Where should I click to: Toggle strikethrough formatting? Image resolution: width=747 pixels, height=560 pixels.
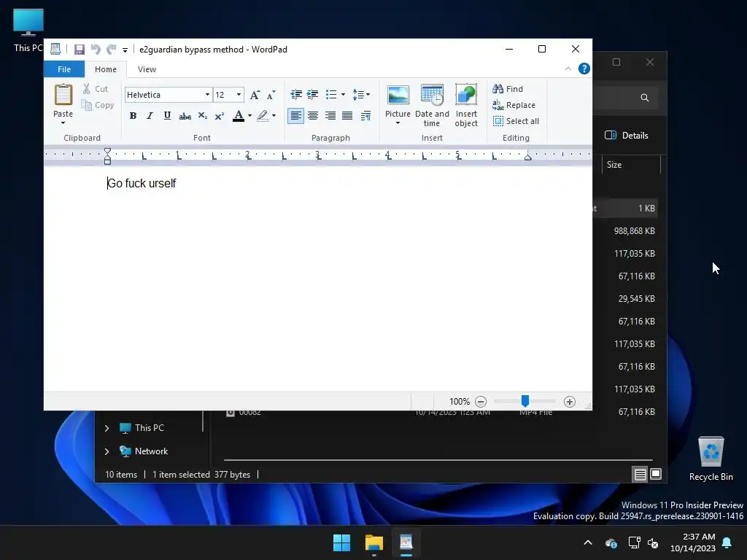tap(185, 116)
